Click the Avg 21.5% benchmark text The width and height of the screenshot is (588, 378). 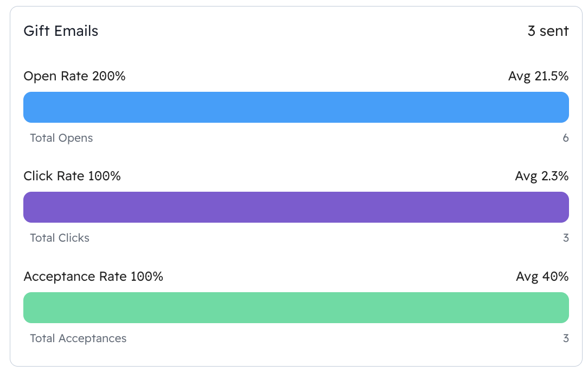click(x=538, y=76)
